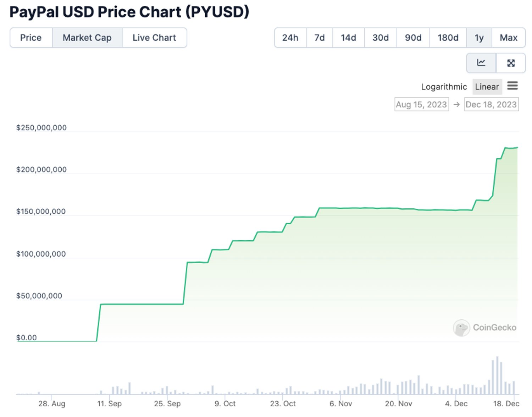Show the 24h timeframe
This screenshot has height=417, width=532.
[290, 38]
